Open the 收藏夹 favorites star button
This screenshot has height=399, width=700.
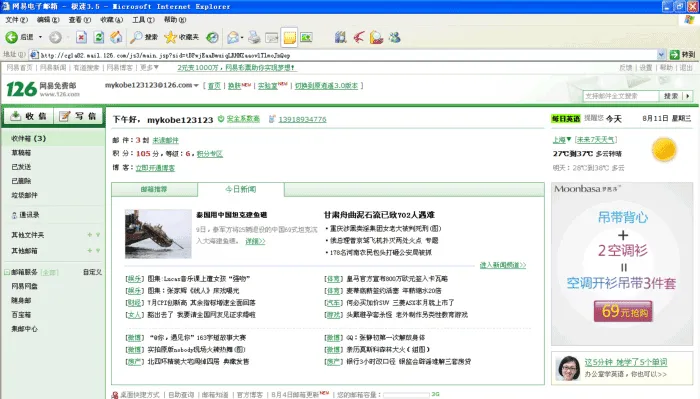click(x=181, y=37)
